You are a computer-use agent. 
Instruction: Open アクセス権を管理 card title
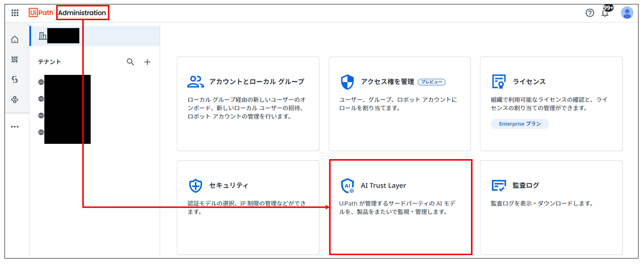(387, 82)
